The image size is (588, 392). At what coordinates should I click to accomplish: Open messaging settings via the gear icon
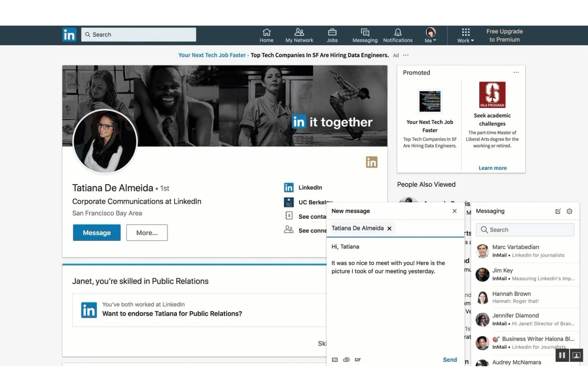570,211
